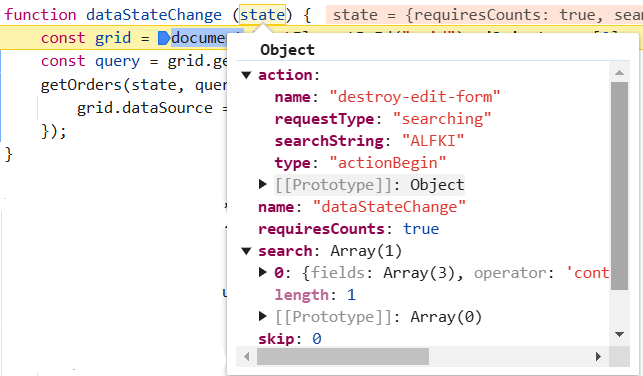
Task: Click the skip property value 0
Action: (x=317, y=339)
